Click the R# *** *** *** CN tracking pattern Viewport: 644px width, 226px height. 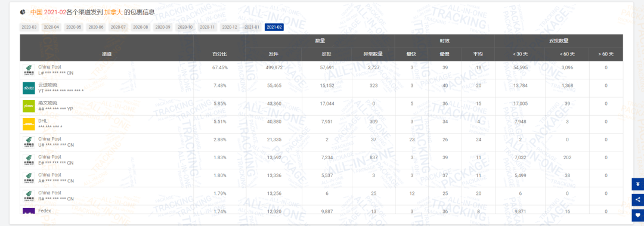(x=56, y=199)
